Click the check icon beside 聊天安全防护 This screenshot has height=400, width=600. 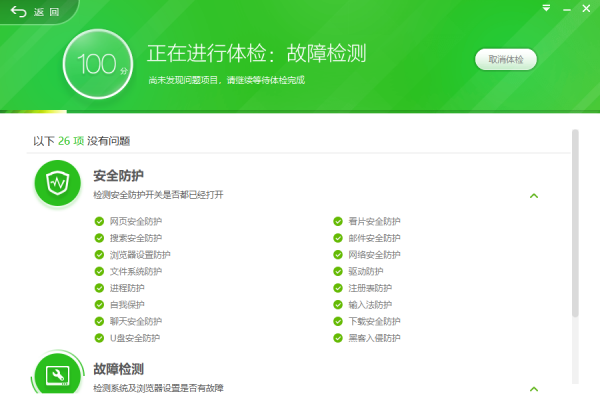point(99,321)
